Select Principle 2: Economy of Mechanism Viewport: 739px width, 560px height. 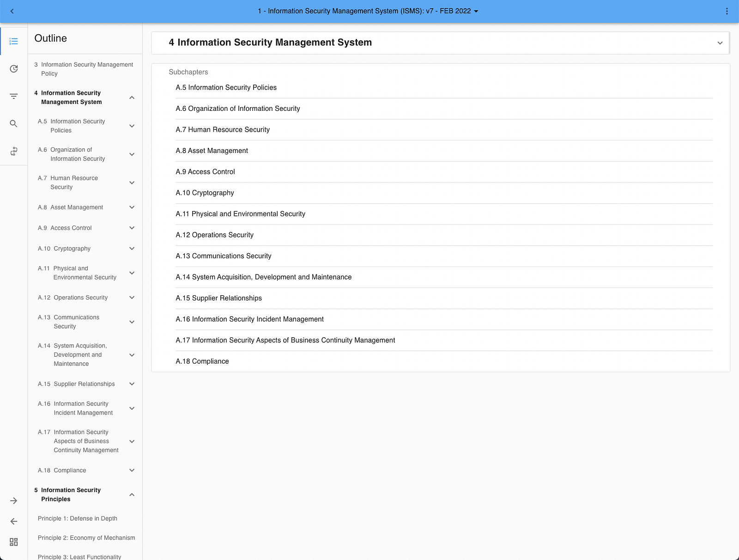86,538
